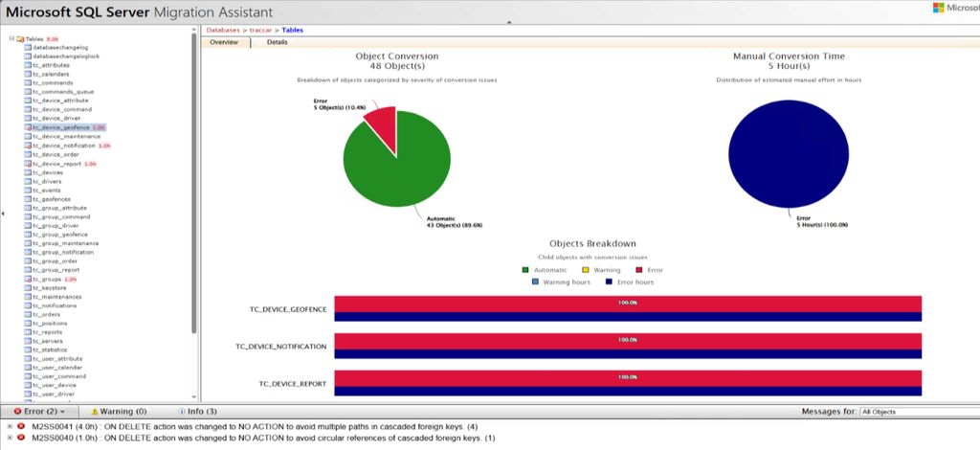The width and height of the screenshot is (980, 450).
Task: Click the databasechangelog table icon
Action: click(x=28, y=48)
